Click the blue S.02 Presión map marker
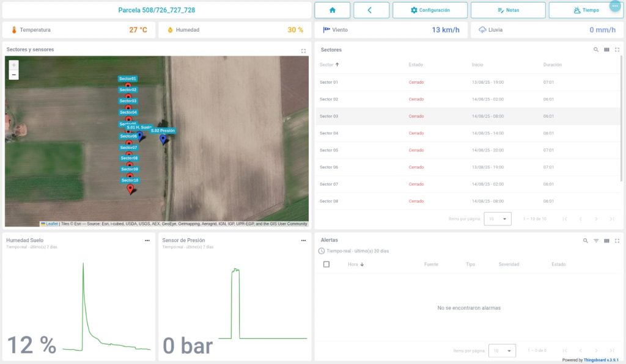This screenshot has width=626, height=364. coord(163,139)
